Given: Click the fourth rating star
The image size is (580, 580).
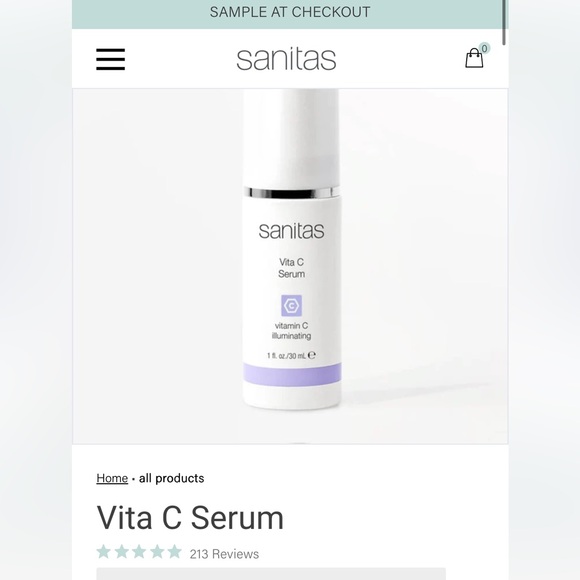Looking at the screenshot, I should pyautogui.click(x=157, y=552).
